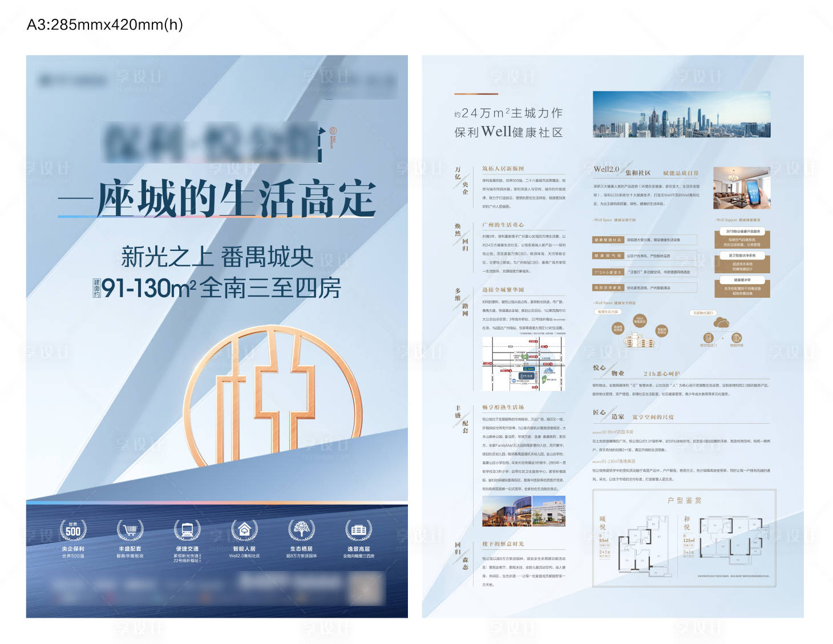Click the 悦心物业 heading
Viewport: 833px width, 644px height.
coord(608,371)
